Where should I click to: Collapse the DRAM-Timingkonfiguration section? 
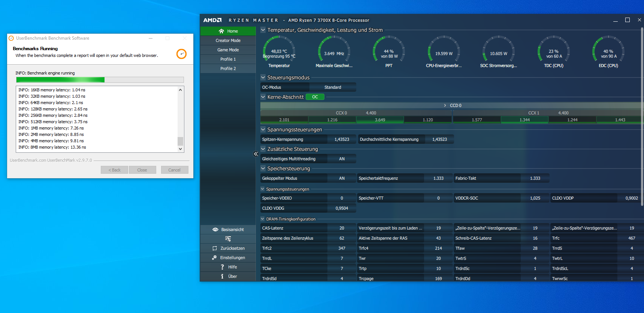point(263,219)
